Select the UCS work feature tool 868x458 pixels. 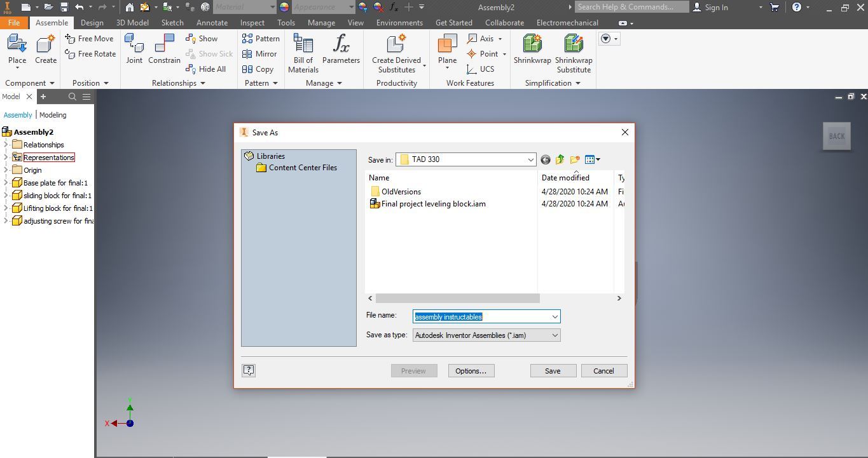pos(480,69)
